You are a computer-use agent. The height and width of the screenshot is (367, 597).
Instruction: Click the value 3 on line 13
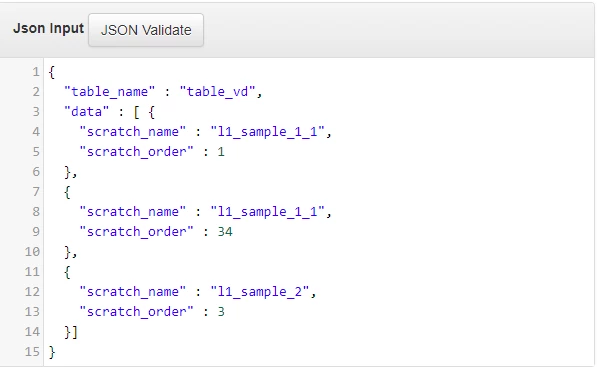(221, 312)
